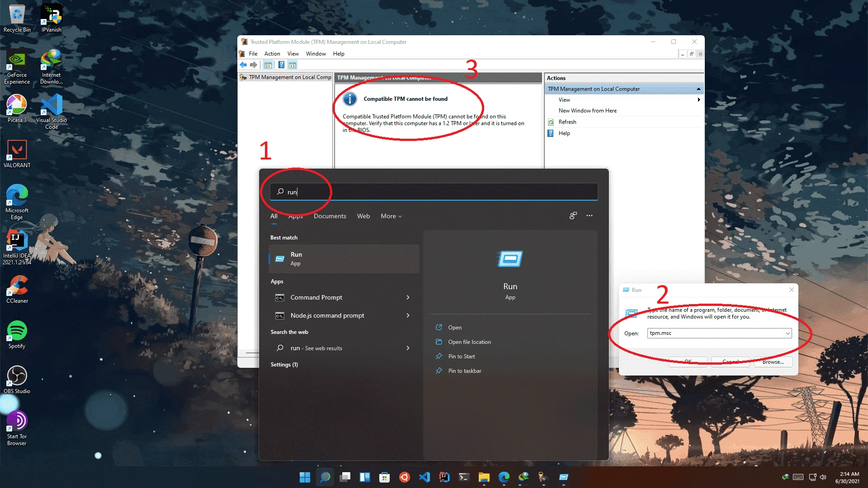
Task: Open Internet Download Manager desktop shortcut
Action: (x=52, y=67)
